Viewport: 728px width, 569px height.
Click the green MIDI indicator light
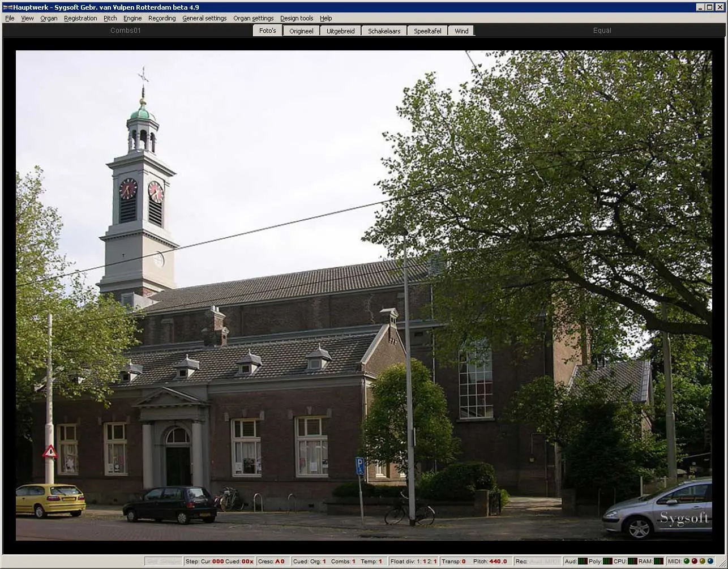click(x=687, y=561)
